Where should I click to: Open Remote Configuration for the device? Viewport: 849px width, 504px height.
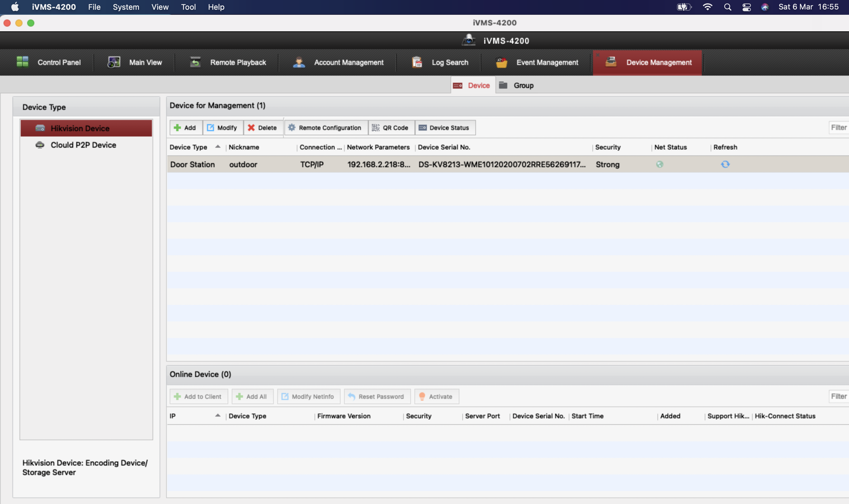(325, 128)
